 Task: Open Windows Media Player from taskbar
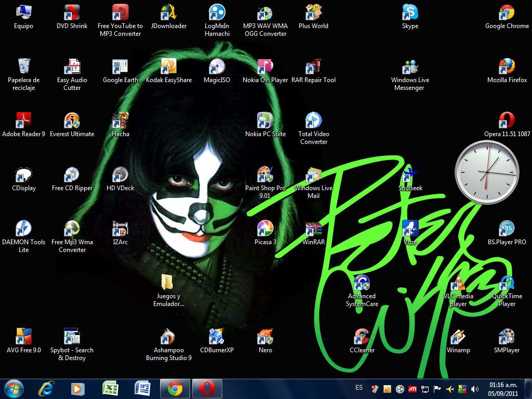[x=78, y=389]
